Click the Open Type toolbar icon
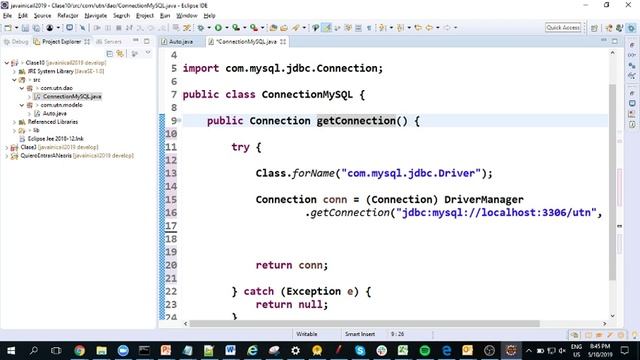This screenshot has width=640, height=360. click(273, 28)
